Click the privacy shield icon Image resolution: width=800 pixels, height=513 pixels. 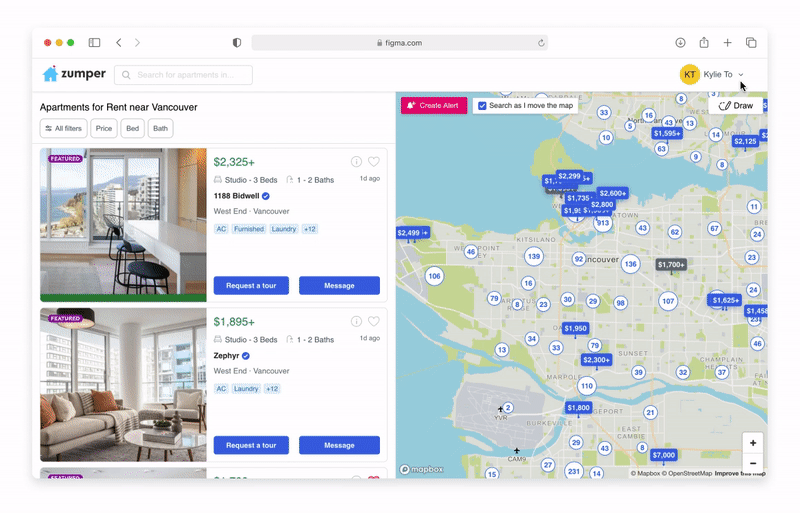click(237, 43)
